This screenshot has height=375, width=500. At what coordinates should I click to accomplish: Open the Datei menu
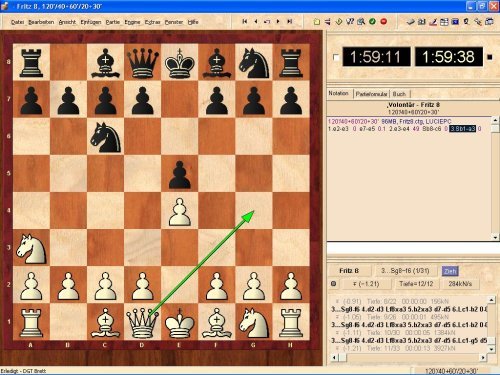click(x=17, y=22)
